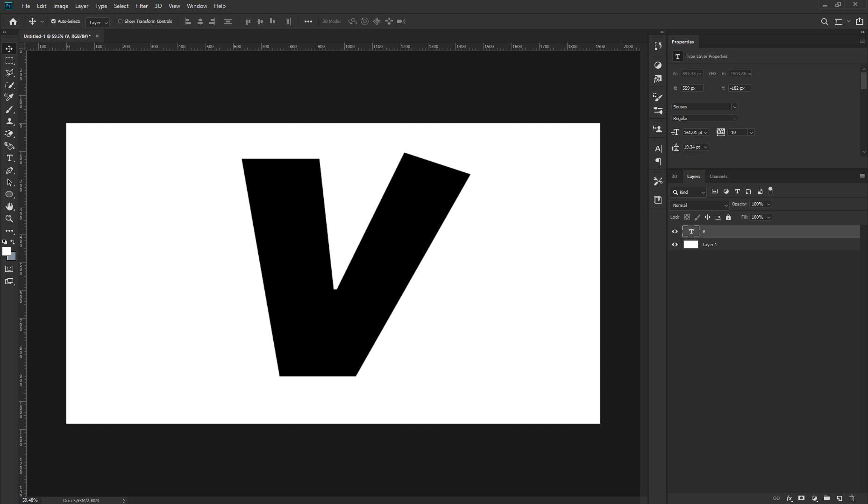
Task: Click the background color swatch
Action: (13, 257)
